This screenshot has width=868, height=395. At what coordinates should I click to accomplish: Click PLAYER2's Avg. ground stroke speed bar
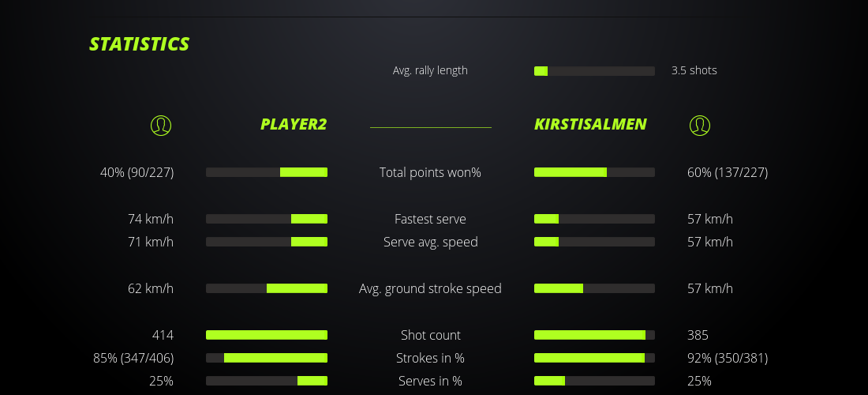coord(267,288)
